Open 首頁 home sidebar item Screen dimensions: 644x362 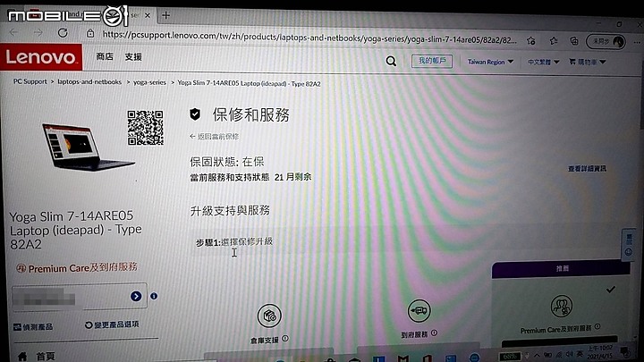pyautogui.click(x=37, y=357)
